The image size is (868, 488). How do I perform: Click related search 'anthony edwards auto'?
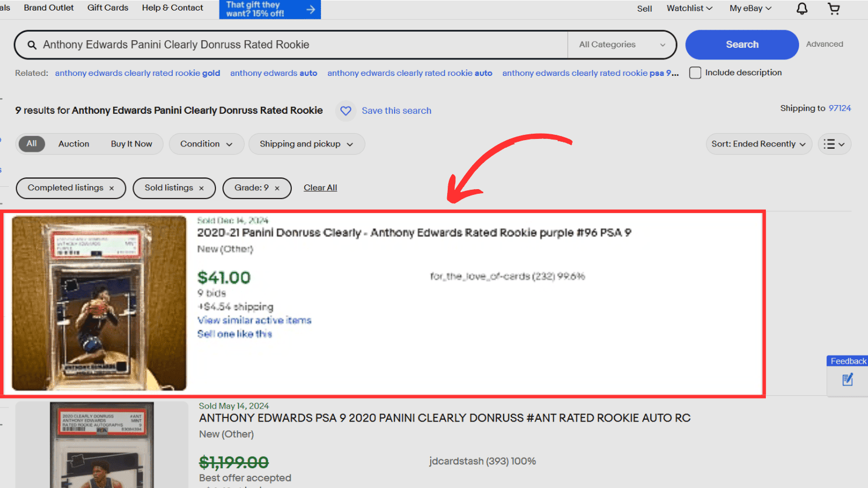(x=274, y=74)
